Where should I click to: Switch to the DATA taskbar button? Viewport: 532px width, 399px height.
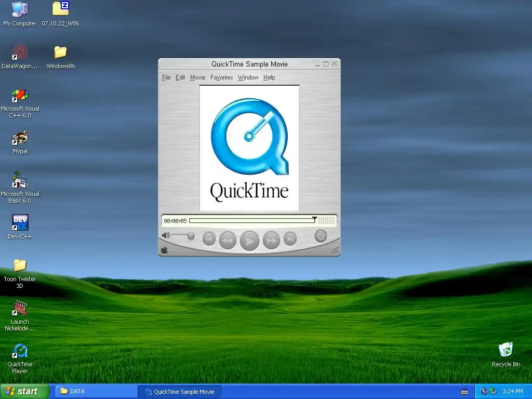(x=96, y=391)
